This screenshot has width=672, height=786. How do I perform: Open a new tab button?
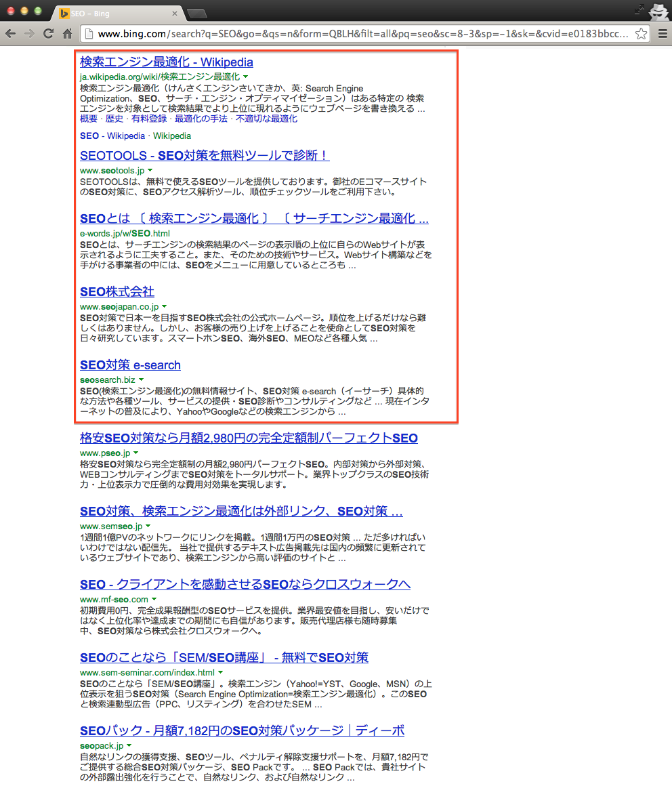196,14
